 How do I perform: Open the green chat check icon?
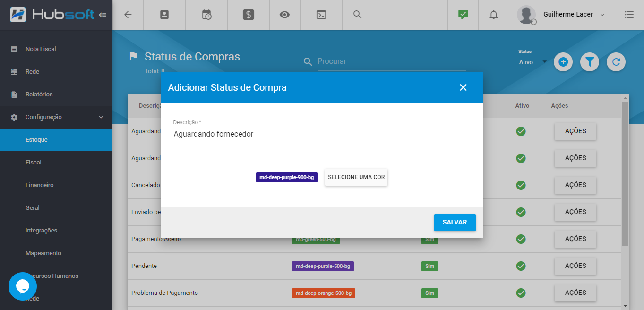coord(463,15)
